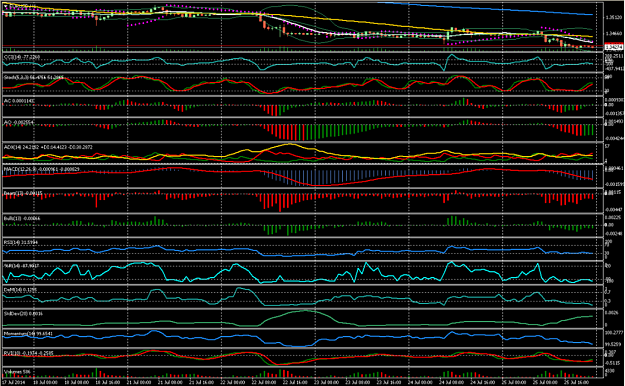Click the DeM(14) DeMarker indicator label
The width and height of the screenshot is (625, 386).
click(x=20, y=290)
